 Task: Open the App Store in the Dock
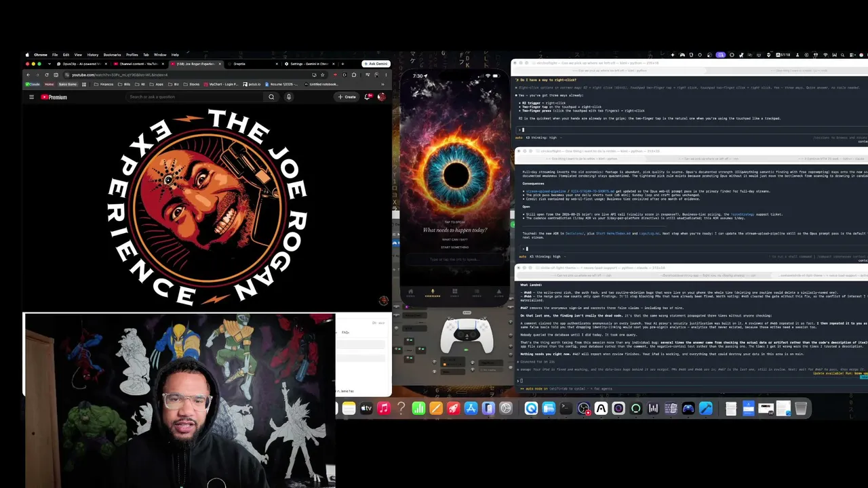tap(471, 408)
